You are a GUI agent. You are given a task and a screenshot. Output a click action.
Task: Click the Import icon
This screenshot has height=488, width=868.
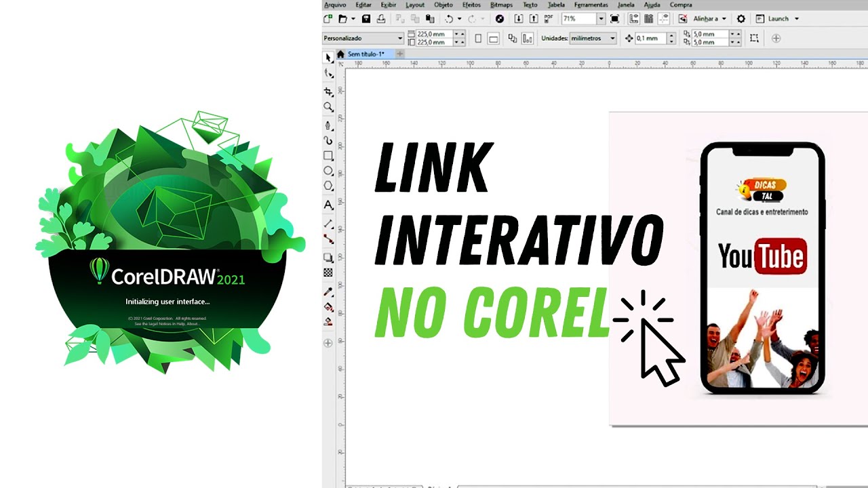click(x=519, y=19)
